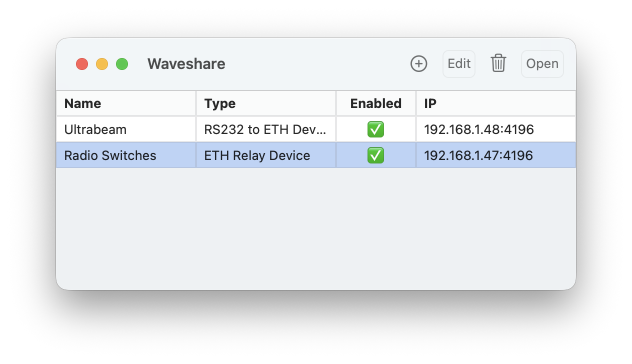Maximize the Waveshare window with green button
The height and width of the screenshot is (364, 632).
click(122, 64)
